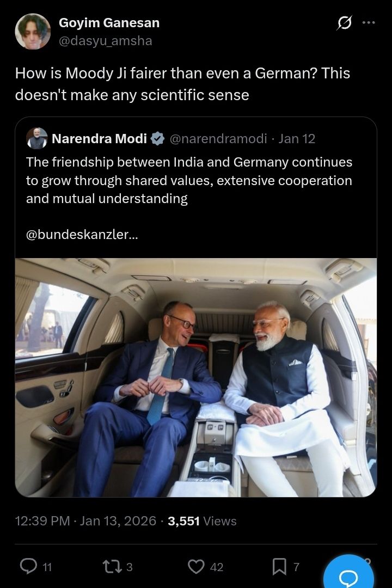Screen dimensions: 392x588
Task: Click the reply speech bubble icon
Action: [28, 567]
